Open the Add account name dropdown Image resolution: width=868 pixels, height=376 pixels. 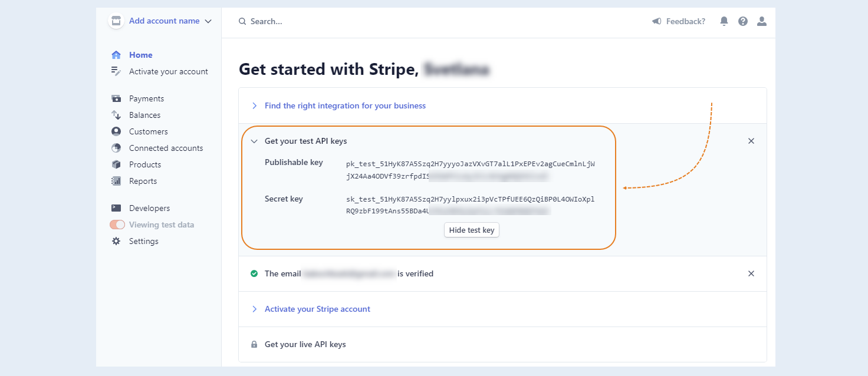pos(170,21)
